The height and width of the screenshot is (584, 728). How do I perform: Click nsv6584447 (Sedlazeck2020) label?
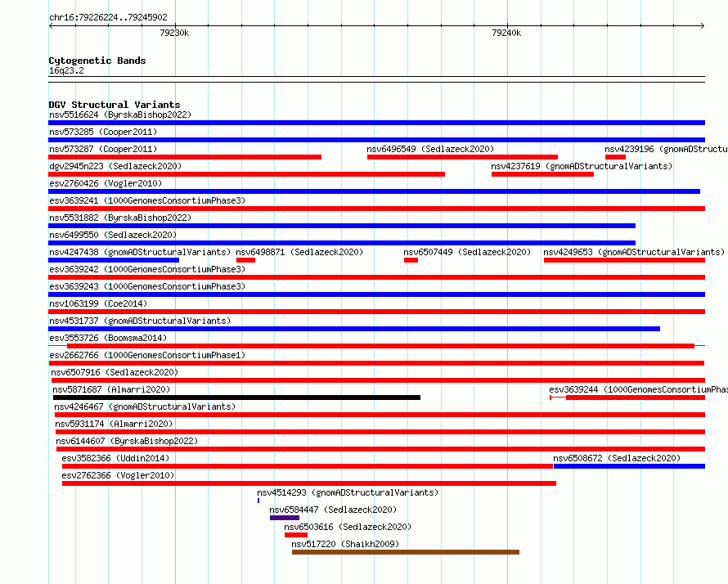click(333, 510)
